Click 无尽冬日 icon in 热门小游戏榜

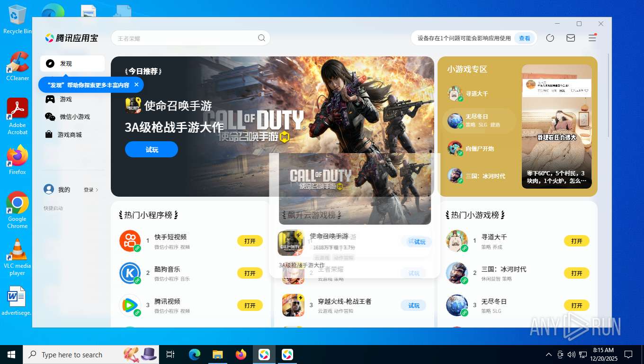click(456, 305)
